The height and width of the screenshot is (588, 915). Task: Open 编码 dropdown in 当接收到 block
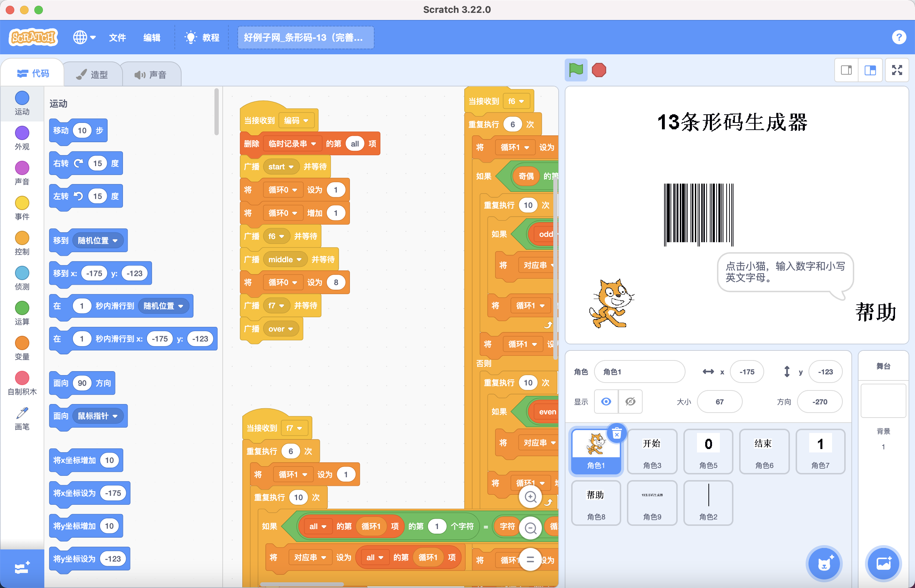296,121
